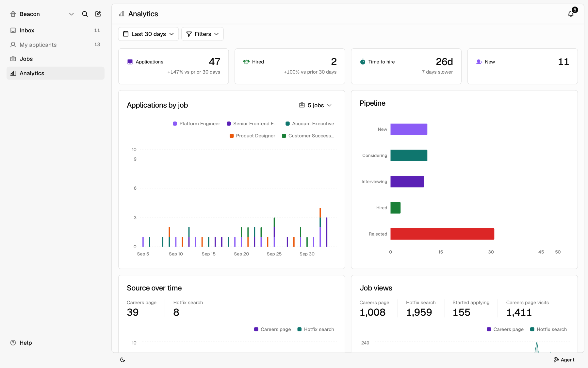Toggle dark mode moon icon
The image size is (588, 368).
point(122,360)
